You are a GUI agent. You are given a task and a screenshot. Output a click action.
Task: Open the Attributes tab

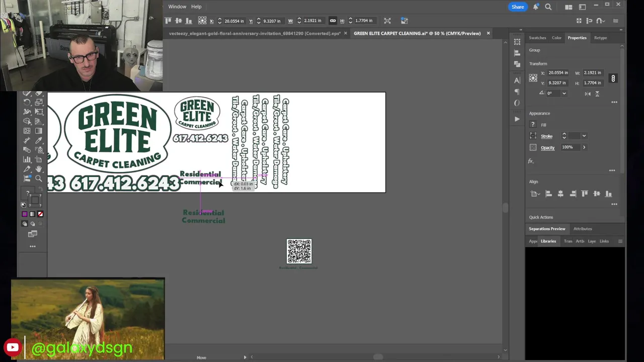click(583, 229)
